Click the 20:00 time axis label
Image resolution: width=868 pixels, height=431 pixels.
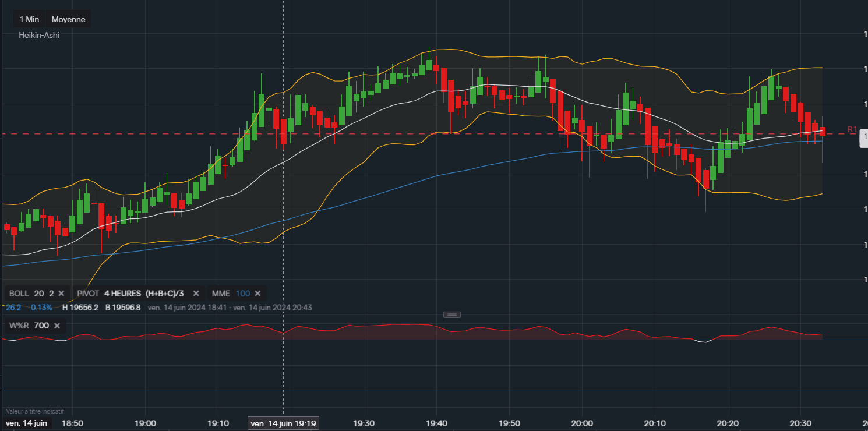tap(582, 423)
